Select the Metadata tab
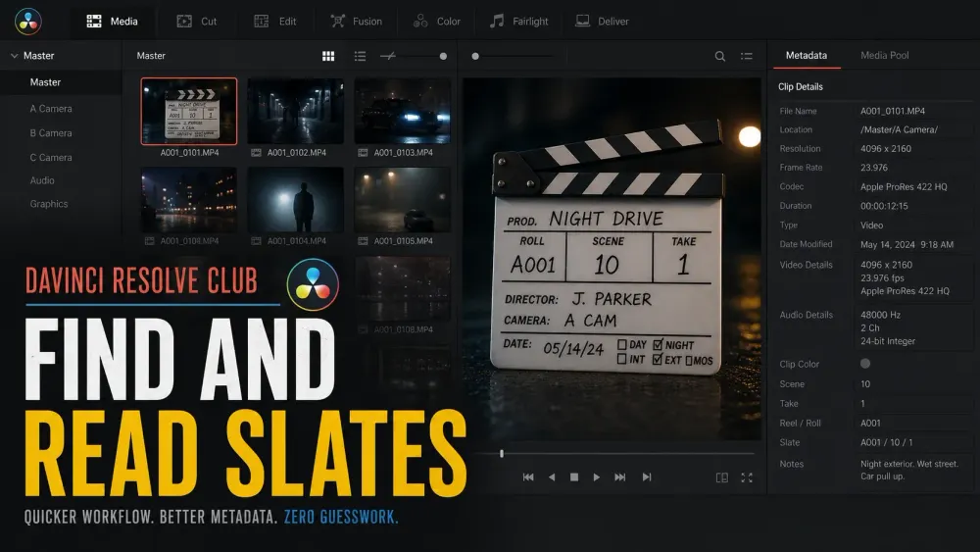This screenshot has height=552, width=980. pos(807,55)
